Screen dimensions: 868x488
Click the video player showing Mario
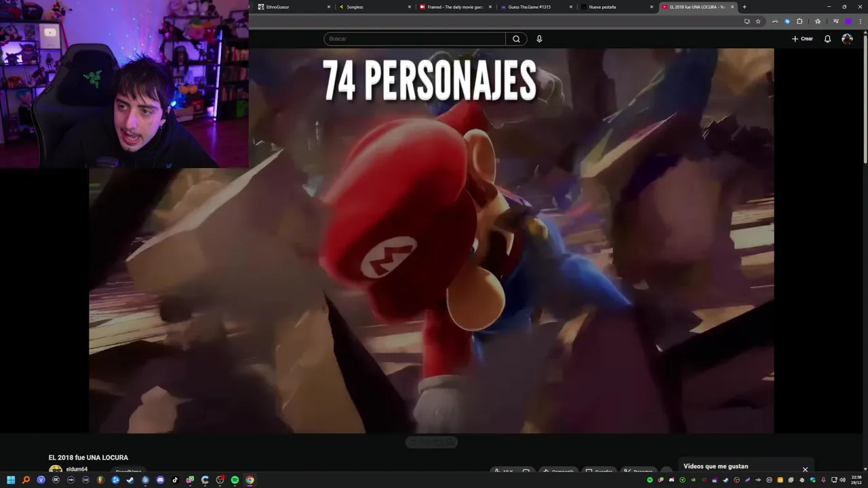[431, 241]
